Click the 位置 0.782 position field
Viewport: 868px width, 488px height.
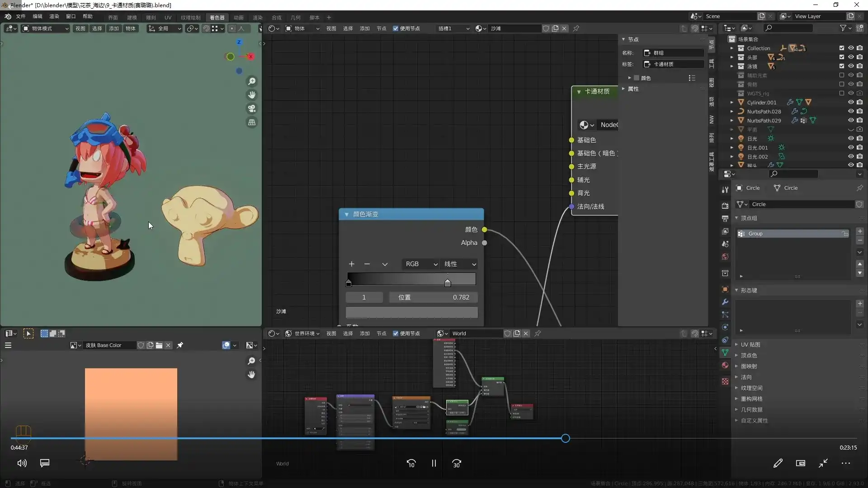tap(432, 297)
